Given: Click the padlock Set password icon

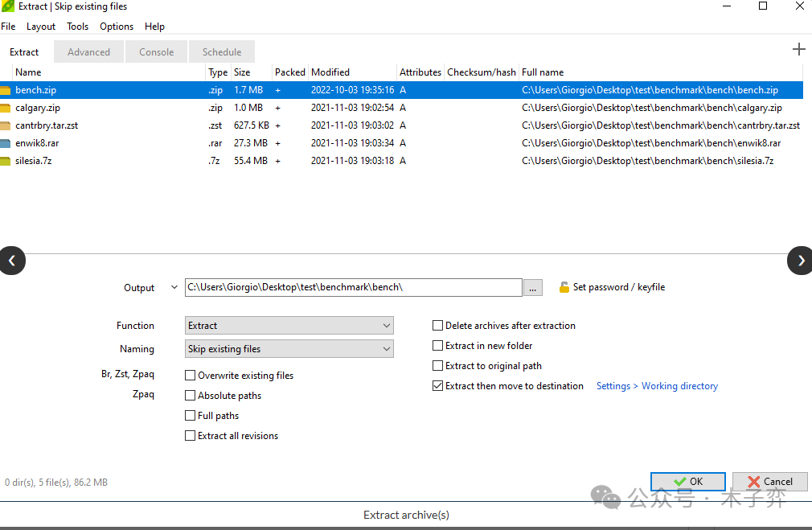Looking at the screenshot, I should click(x=564, y=287).
